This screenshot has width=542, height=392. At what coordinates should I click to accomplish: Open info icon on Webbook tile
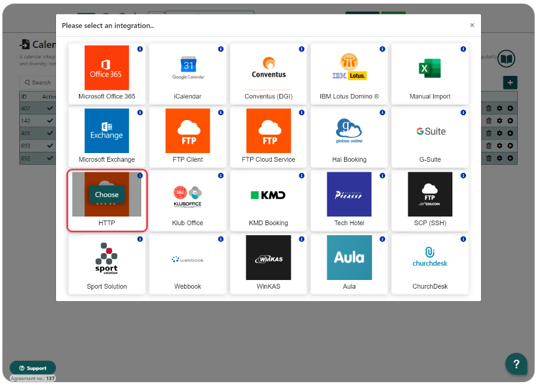coord(221,239)
